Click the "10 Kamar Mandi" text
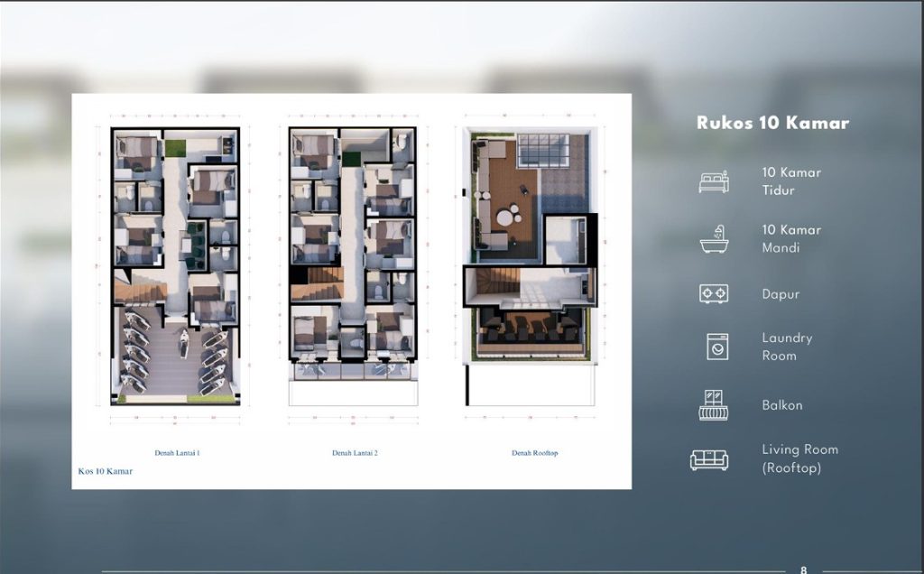The height and width of the screenshot is (574, 924). pos(791,238)
